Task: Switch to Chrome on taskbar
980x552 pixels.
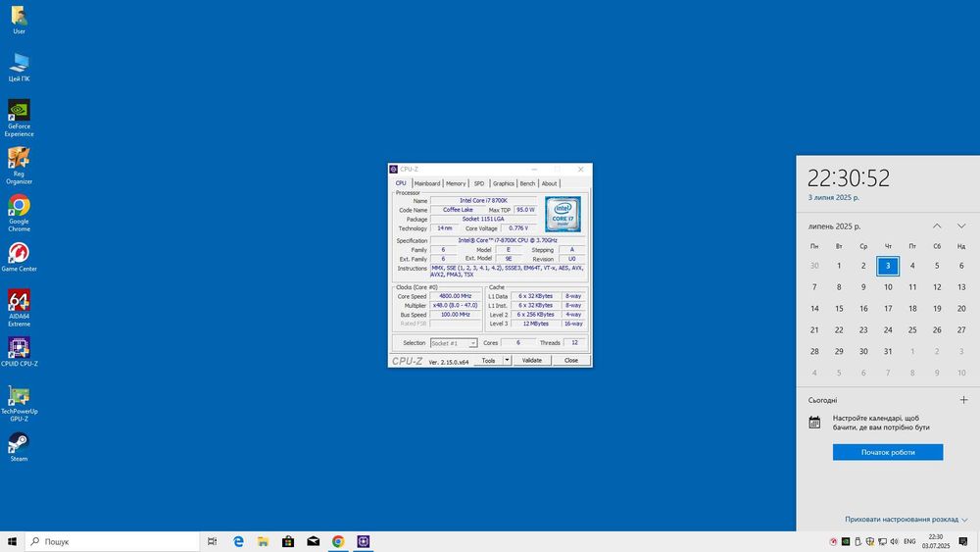Action: click(338, 541)
